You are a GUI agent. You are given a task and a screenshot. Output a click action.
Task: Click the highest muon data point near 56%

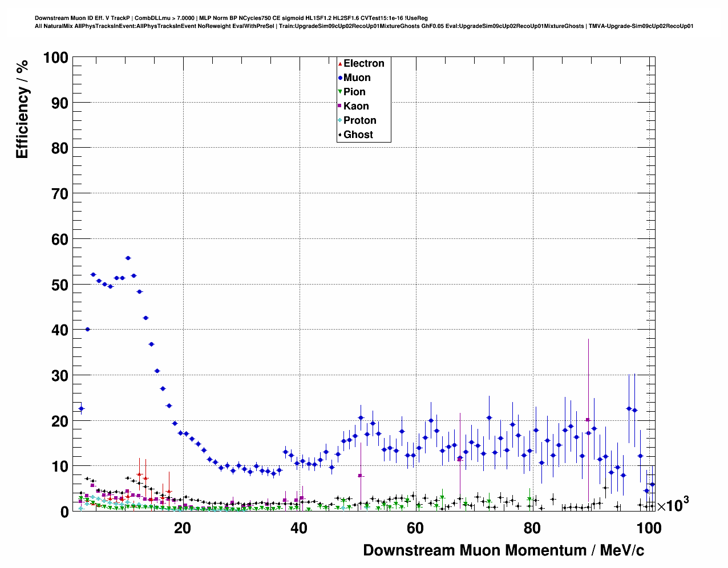pos(128,258)
